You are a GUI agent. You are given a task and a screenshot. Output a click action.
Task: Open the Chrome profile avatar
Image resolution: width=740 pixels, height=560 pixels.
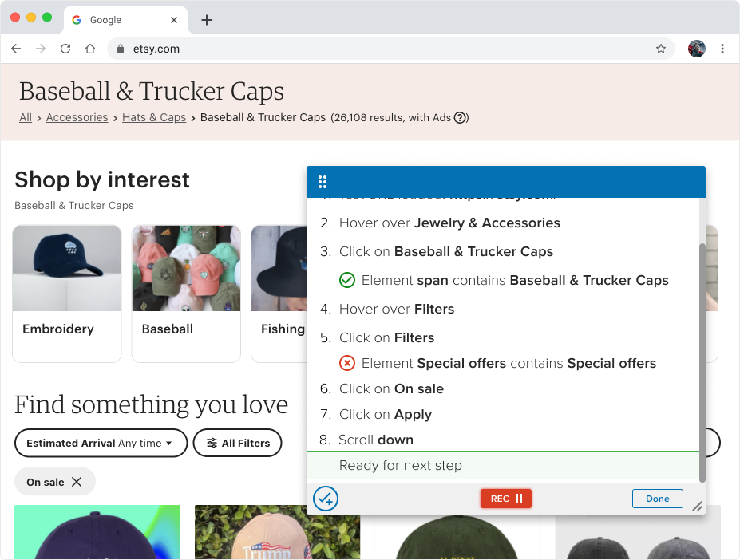pos(697,49)
